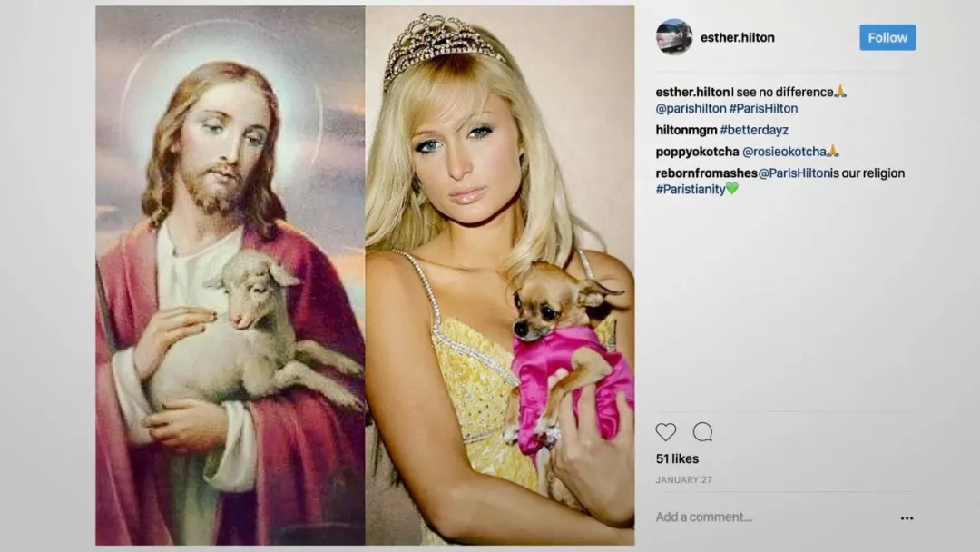Viewport: 980px width, 552px height.
Task: Open the #Paristianity hashtag
Action: point(691,189)
